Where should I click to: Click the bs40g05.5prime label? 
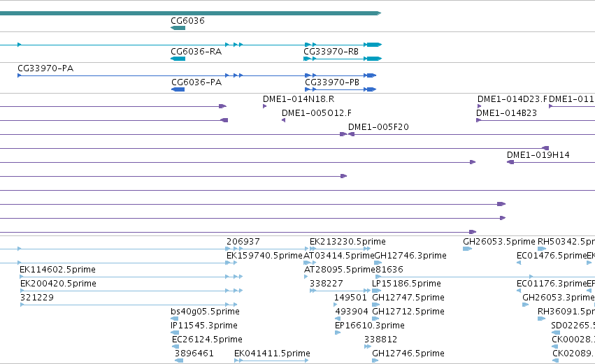[x=206, y=312]
